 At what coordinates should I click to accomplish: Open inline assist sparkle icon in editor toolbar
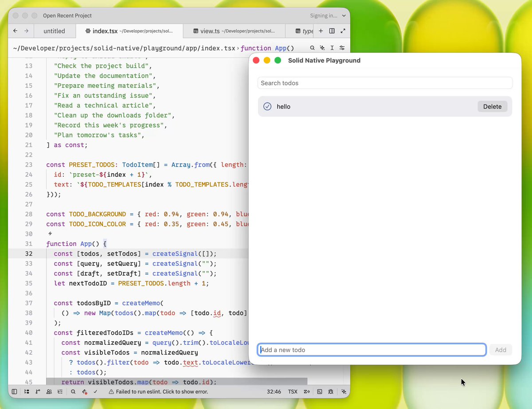point(322,48)
